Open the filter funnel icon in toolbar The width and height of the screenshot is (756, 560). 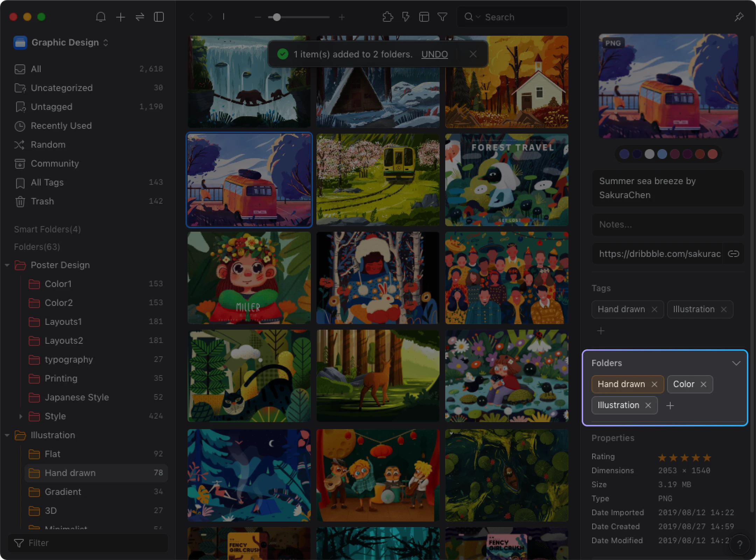[x=442, y=17]
